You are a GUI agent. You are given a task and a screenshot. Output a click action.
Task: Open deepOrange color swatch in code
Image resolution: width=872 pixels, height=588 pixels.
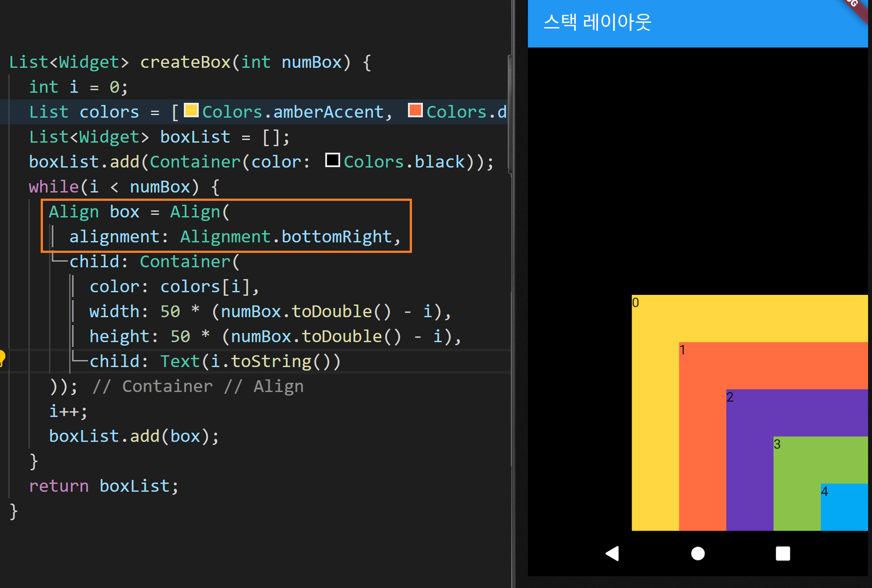click(415, 110)
